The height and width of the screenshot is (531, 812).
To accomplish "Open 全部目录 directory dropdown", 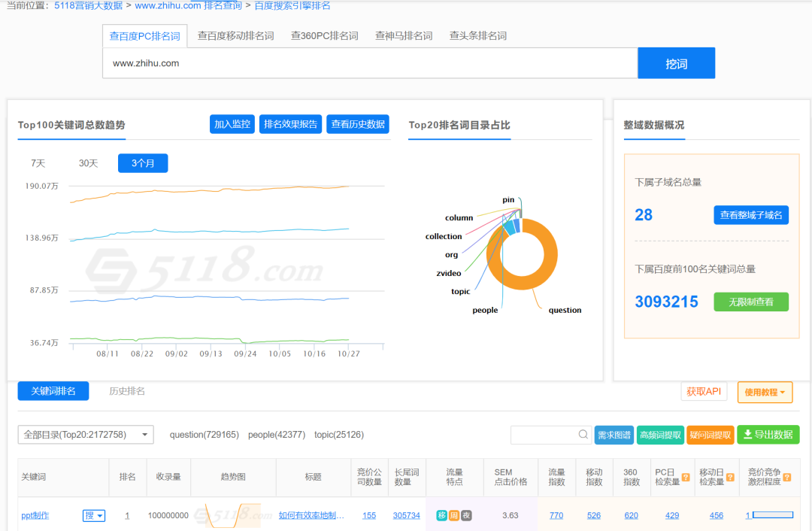I will click(x=86, y=435).
